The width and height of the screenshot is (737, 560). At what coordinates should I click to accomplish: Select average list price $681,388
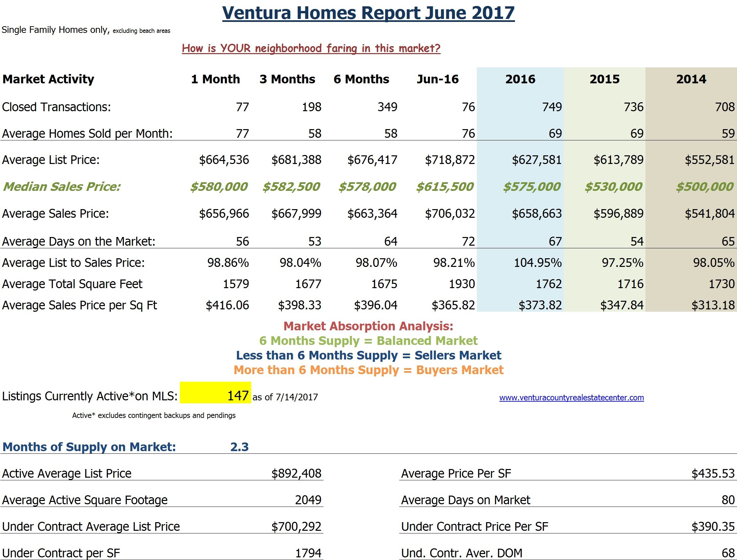(x=296, y=160)
